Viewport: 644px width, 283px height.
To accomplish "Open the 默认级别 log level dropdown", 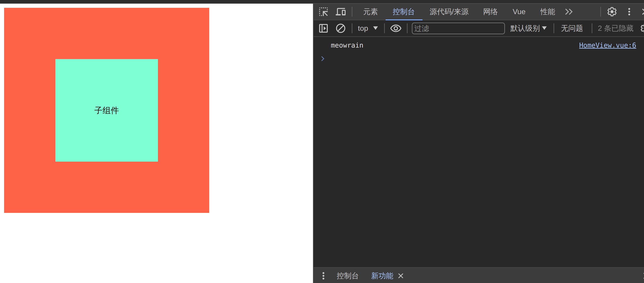I will click(x=528, y=28).
